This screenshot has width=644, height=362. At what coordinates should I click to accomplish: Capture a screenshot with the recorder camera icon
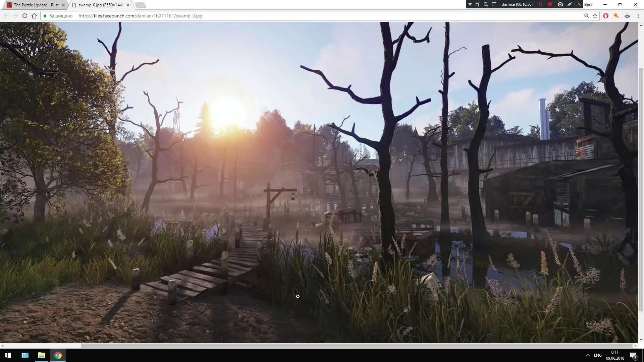(560, 4)
